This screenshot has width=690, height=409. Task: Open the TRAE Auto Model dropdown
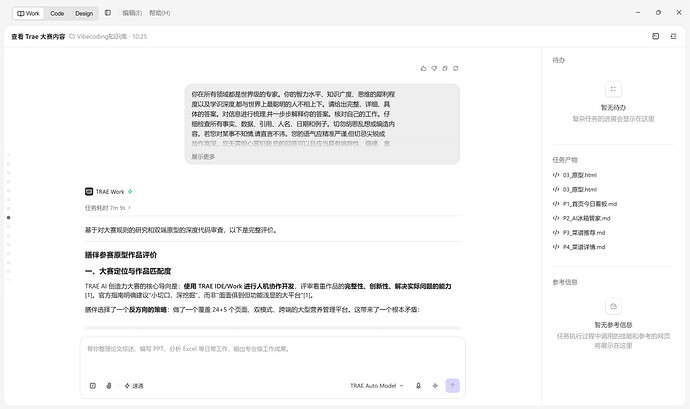click(x=377, y=386)
